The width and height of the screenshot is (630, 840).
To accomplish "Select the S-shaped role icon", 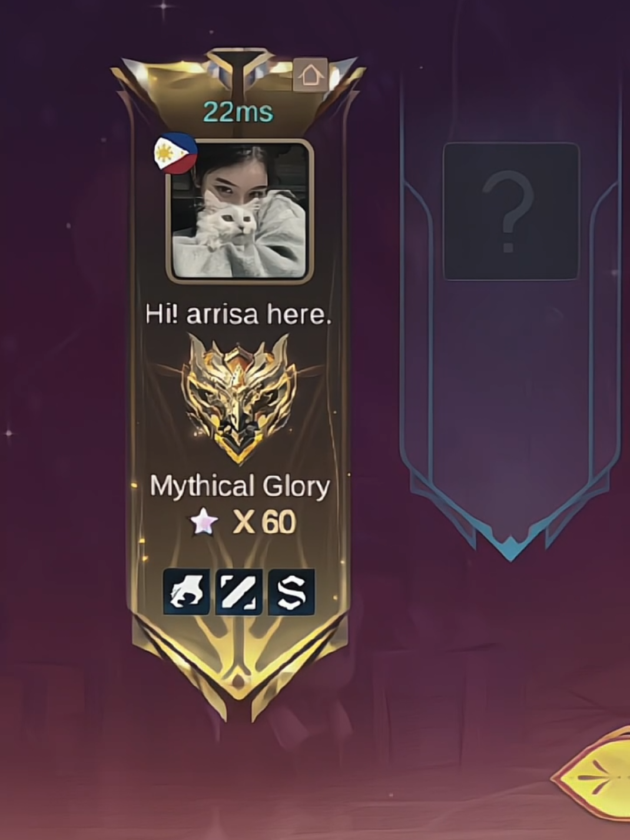I will 291,592.
